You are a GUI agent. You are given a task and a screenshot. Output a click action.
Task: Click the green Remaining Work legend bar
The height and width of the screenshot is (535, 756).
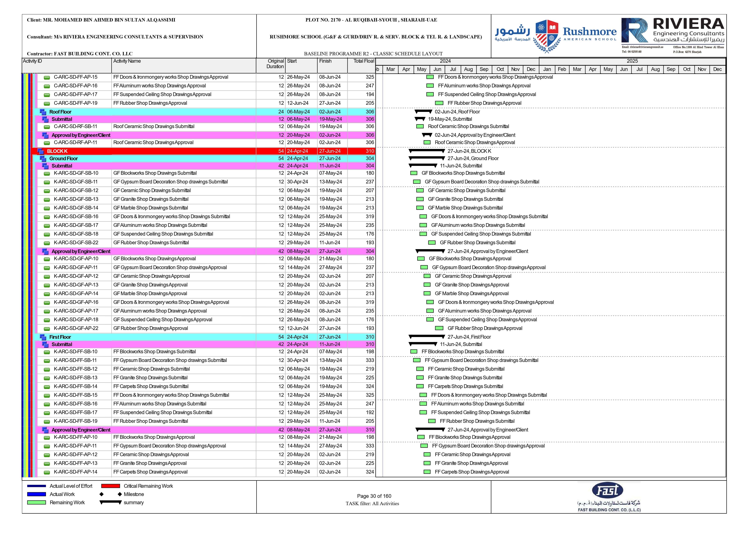click(37, 503)
